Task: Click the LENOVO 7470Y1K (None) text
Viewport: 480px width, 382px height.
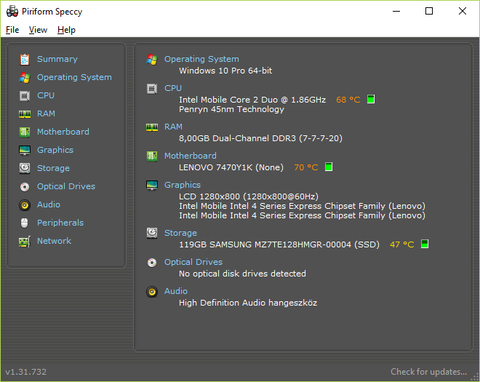Action: 231,167
